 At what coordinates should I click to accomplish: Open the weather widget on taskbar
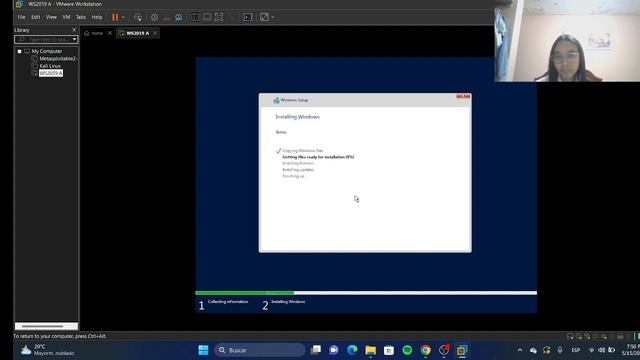tap(48, 350)
